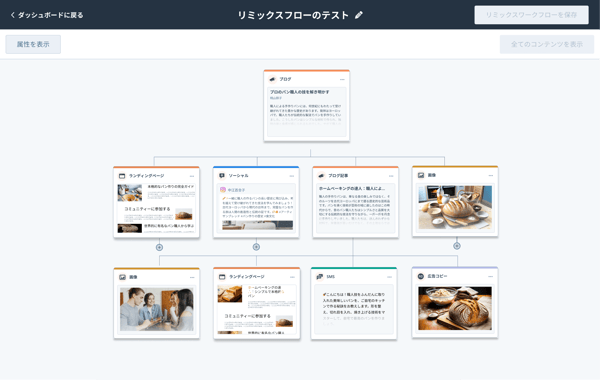Screen dimensions: 600x380
Task: Open the options menu on the ブログ記事 card
Action: [x=391, y=176]
